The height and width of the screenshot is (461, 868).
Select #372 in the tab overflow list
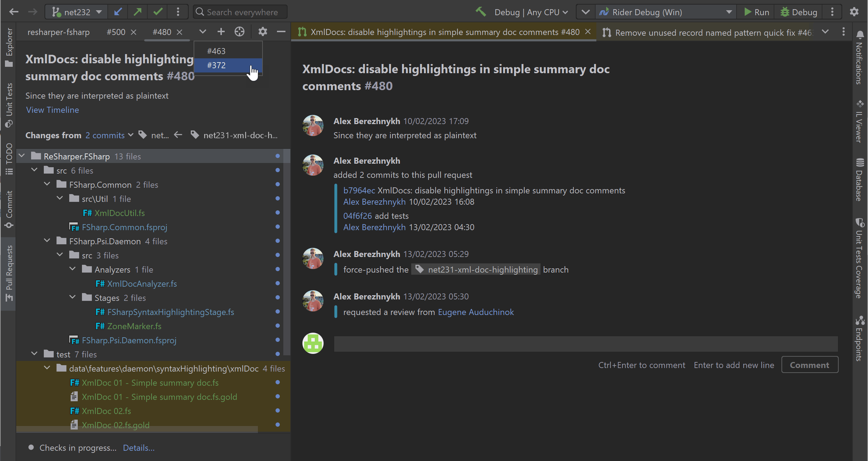click(216, 65)
